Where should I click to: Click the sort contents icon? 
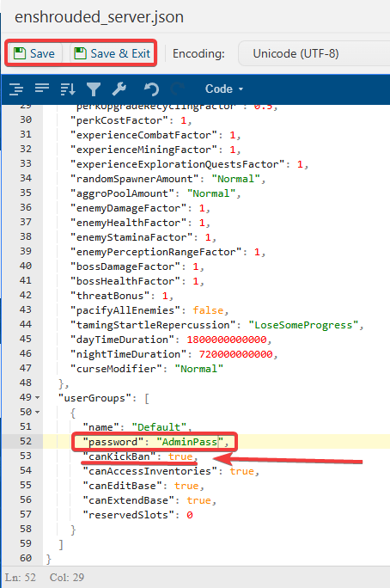(x=68, y=89)
